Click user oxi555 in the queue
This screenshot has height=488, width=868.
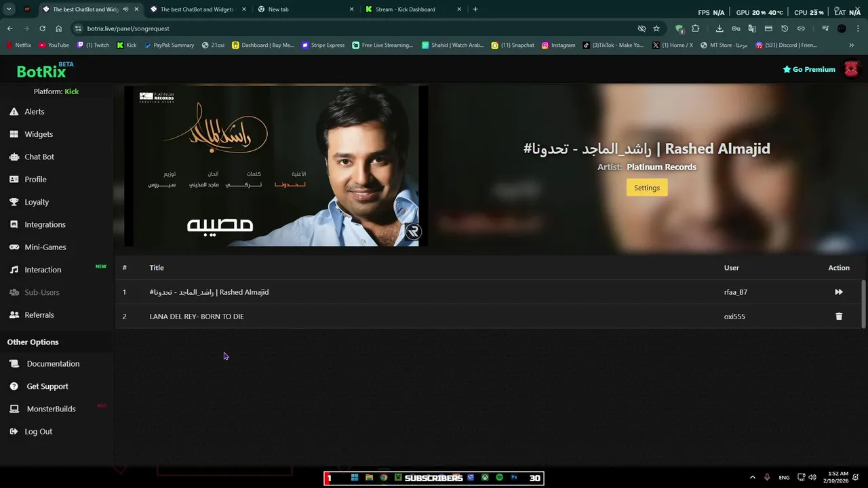734,317
